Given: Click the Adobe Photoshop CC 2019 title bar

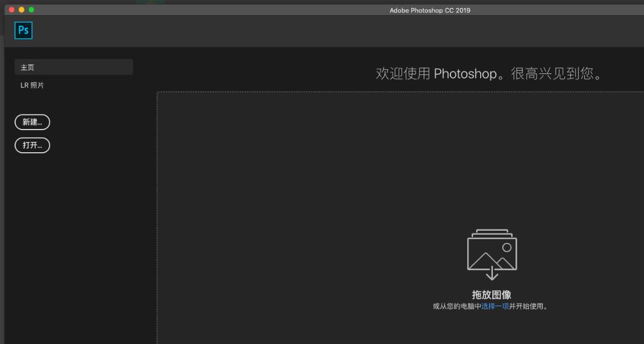Looking at the screenshot, I should [x=428, y=10].
